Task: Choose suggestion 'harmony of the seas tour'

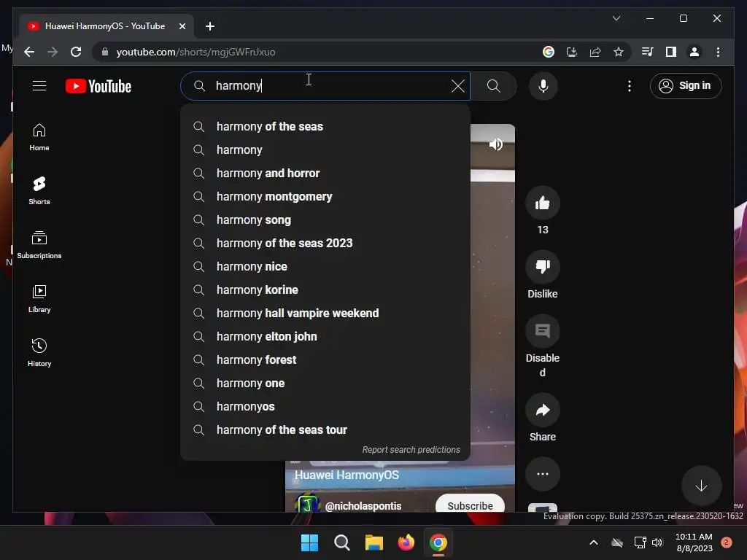Action: 325,429
